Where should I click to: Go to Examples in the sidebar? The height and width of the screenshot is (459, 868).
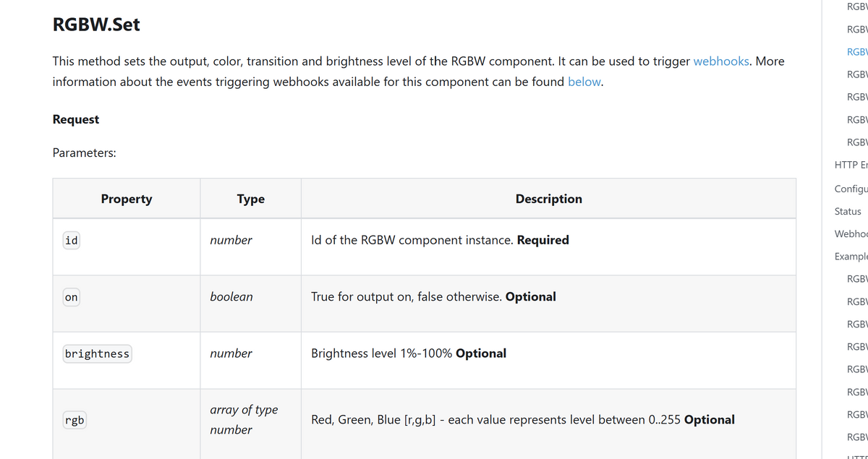point(851,257)
